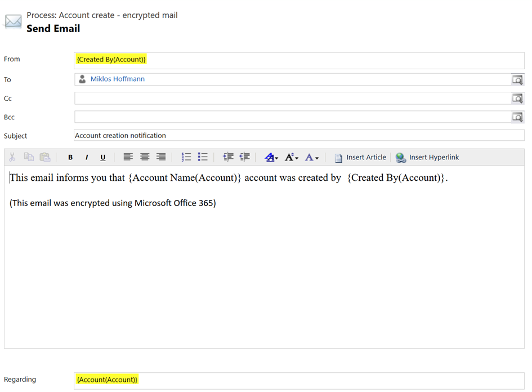Open the font size dropdown
Viewport: 532px width, 392px height.
pyautogui.click(x=291, y=157)
